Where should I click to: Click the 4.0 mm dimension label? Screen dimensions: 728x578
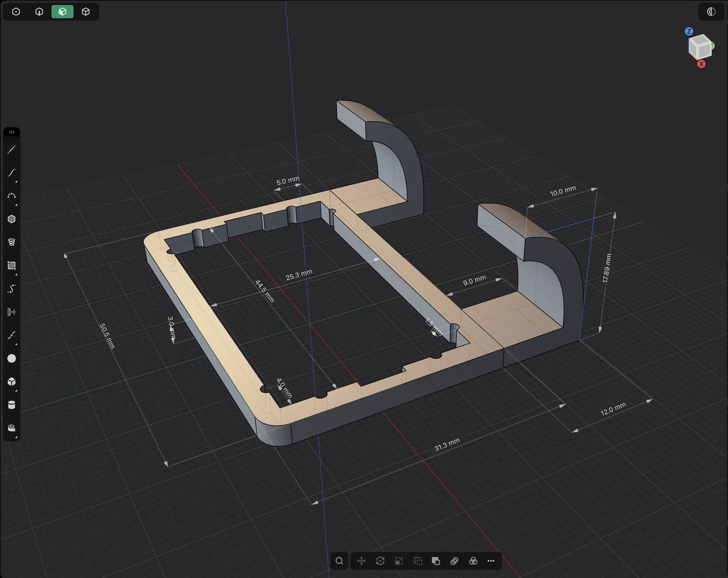coord(284,388)
